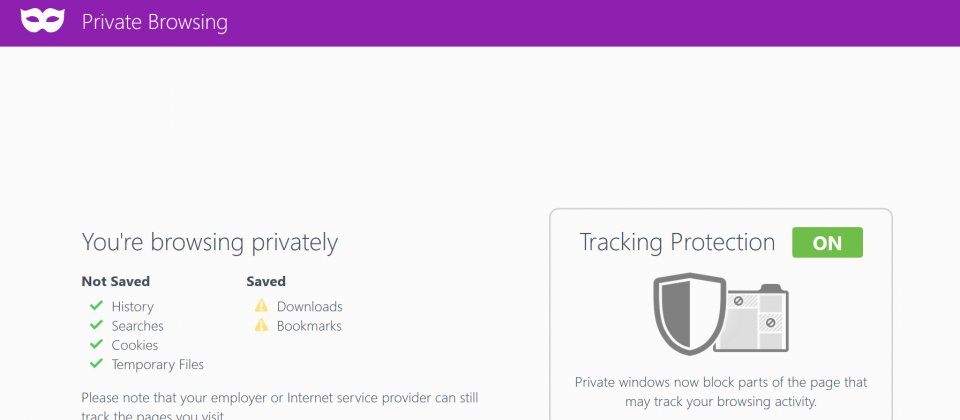Click the checkmark beside Temporary Files
This screenshot has width=960, height=420.
96,364
